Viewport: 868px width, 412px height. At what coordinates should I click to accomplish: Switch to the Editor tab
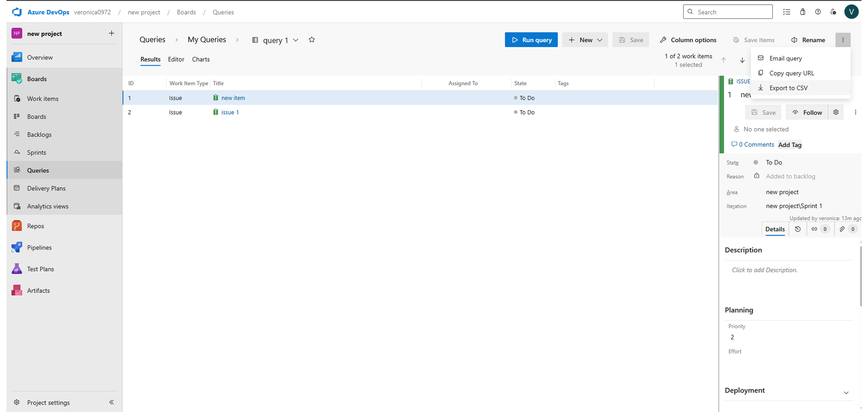click(176, 59)
